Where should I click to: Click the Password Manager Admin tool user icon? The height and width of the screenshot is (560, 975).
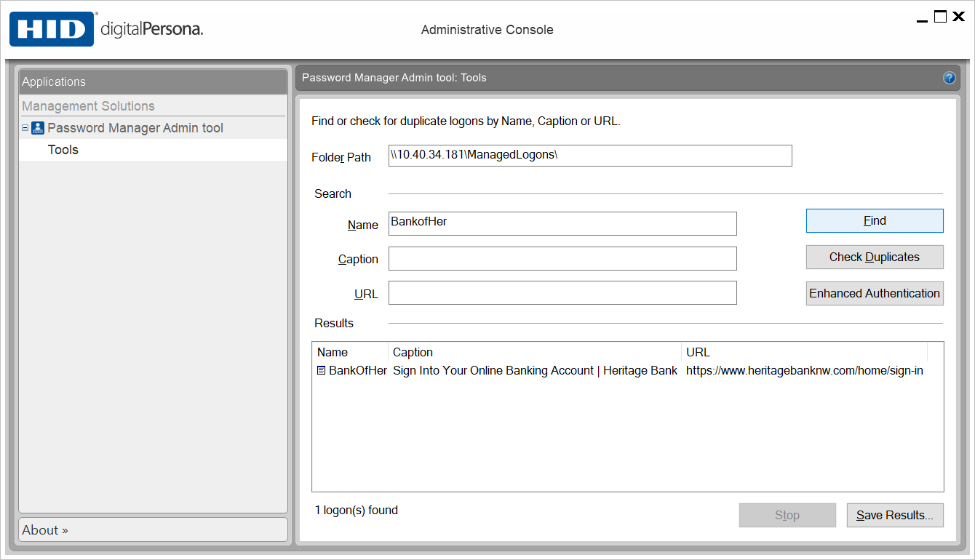point(38,128)
